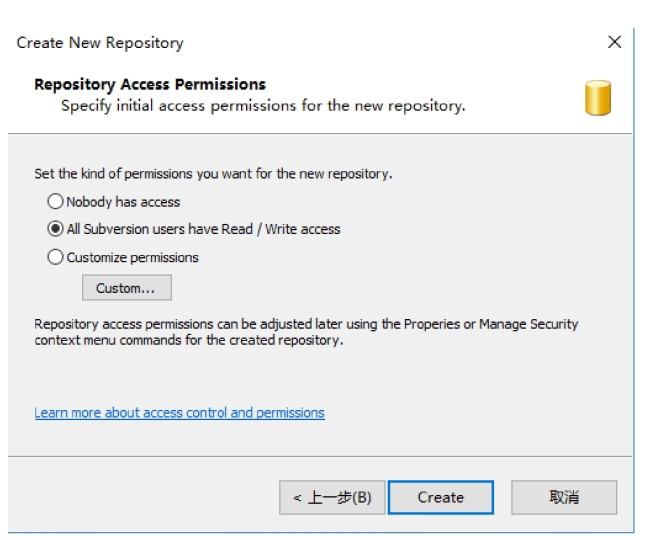Follow Learn more about access control link
This screenshot has width=648, height=540.
[x=179, y=413]
